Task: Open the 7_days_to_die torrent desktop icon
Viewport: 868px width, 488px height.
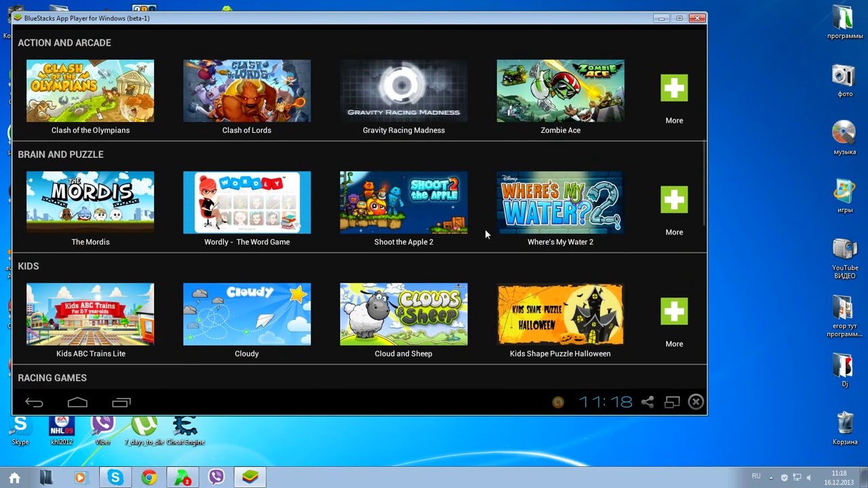Action: point(144,430)
